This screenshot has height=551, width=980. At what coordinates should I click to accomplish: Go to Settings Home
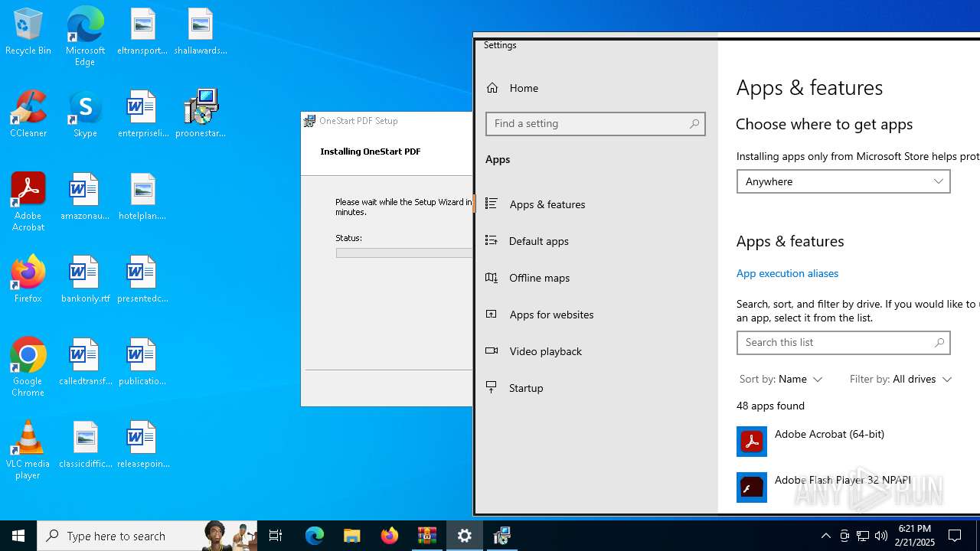coord(596,88)
